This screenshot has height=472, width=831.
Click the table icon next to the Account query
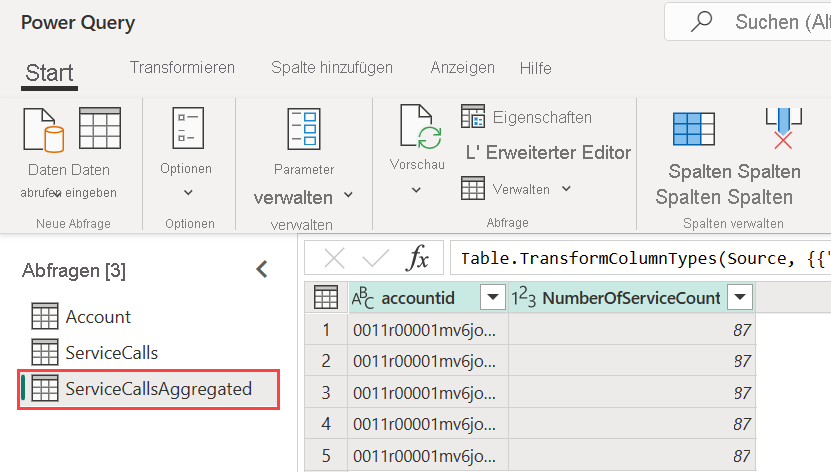coord(45,316)
